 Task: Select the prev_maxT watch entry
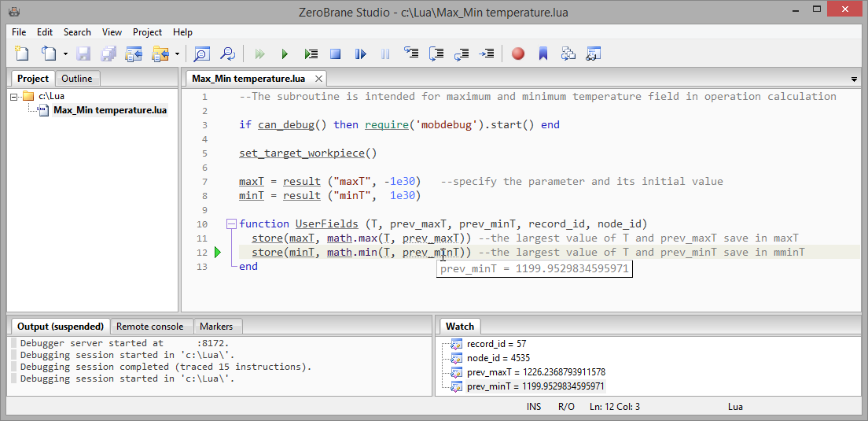tap(535, 372)
